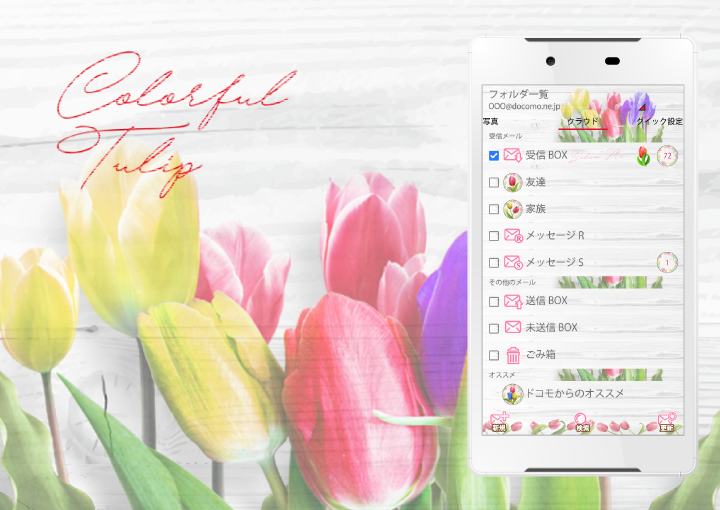Enable the 未送信 BOX checkbox
The image size is (720, 510).
pyautogui.click(x=494, y=328)
